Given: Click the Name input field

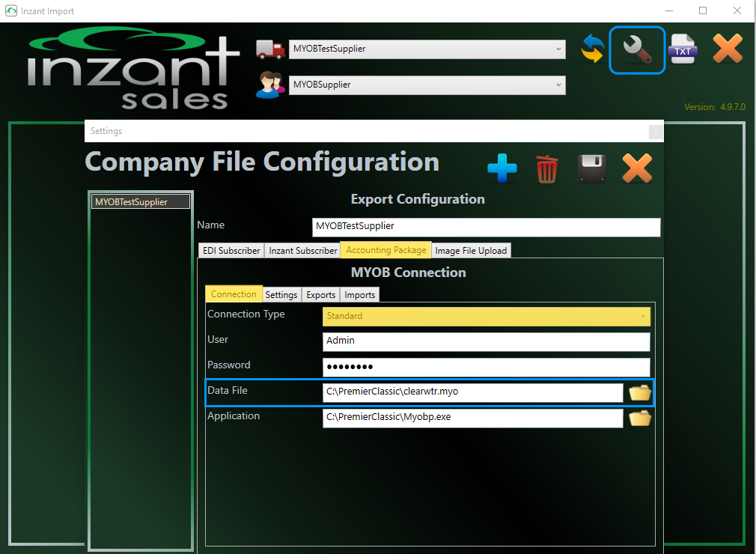Looking at the screenshot, I should 486,227.
